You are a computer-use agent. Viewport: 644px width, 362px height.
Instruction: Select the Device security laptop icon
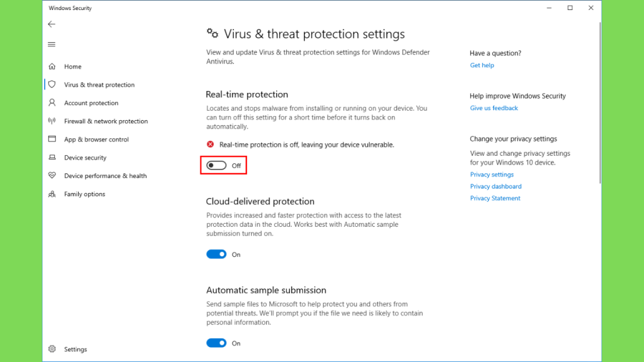[52, 157]
